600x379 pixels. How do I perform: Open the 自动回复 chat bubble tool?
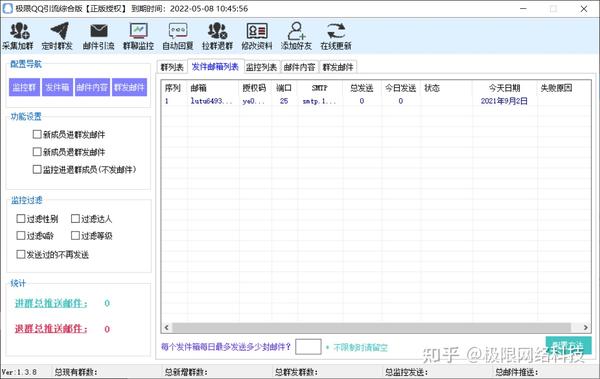(178, 36)
